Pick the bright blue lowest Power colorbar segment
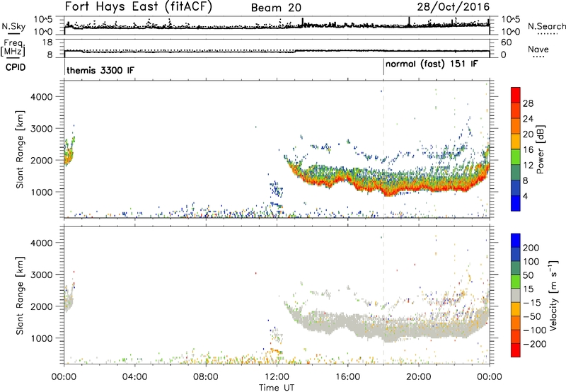Image resolution: width=566 pixels, height=392 pixels. click(x=516, y=203)
